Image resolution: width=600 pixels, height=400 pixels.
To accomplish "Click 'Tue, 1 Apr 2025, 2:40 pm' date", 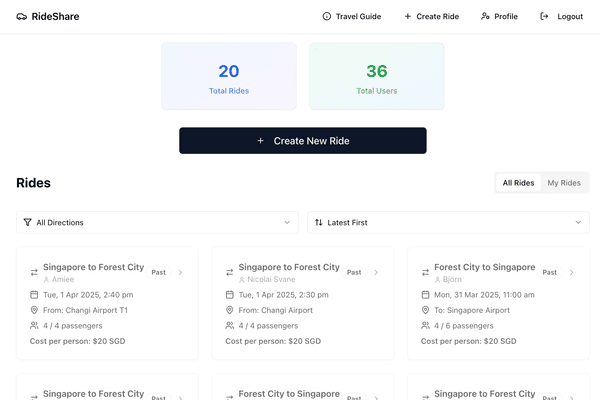I will point(88,295).
